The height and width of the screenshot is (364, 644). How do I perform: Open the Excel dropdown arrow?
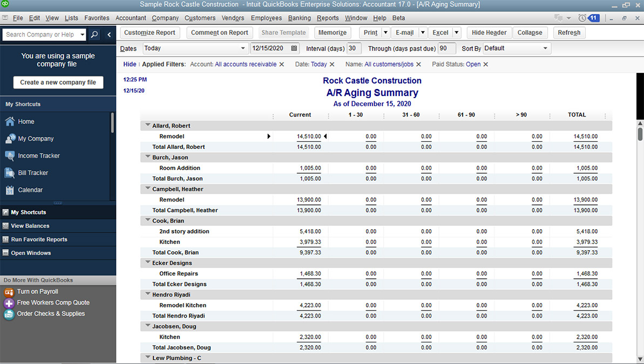pos(456,32)
